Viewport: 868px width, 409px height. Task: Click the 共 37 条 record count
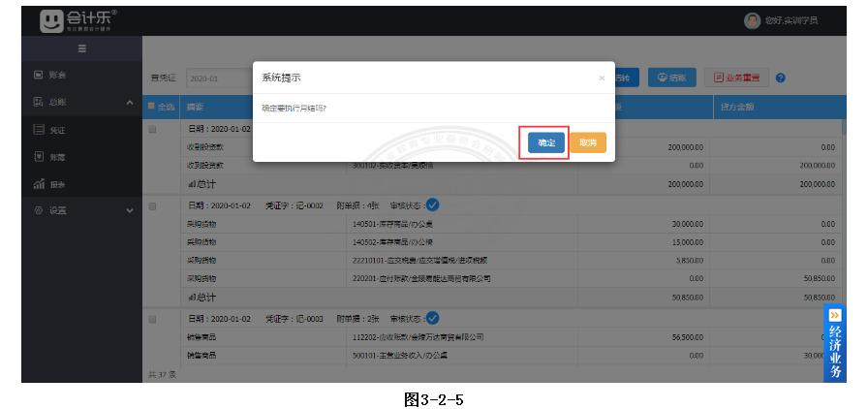coord(162,375)
